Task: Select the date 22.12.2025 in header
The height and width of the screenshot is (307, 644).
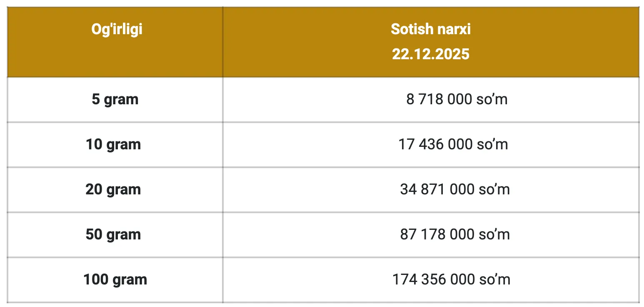Action: pyautogui.click(x=430, y=54)
